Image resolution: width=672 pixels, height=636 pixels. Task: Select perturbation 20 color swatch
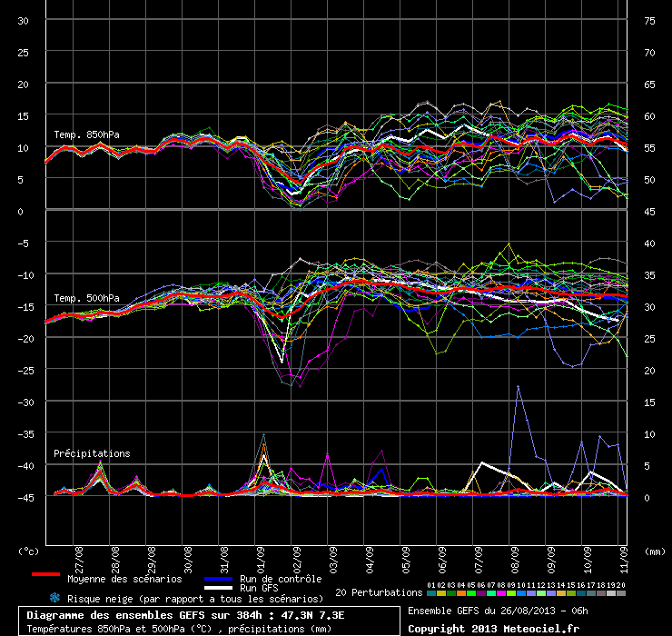coord(621,593)
